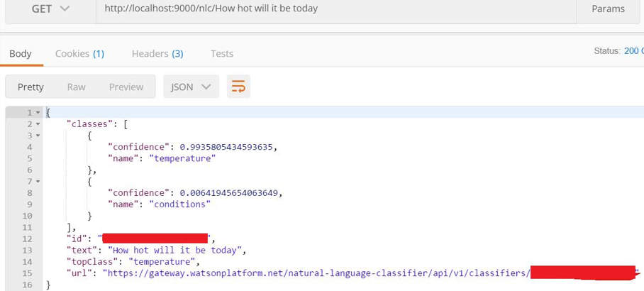Select the Raw response view
644x291 pixels.
pos(77,87)
